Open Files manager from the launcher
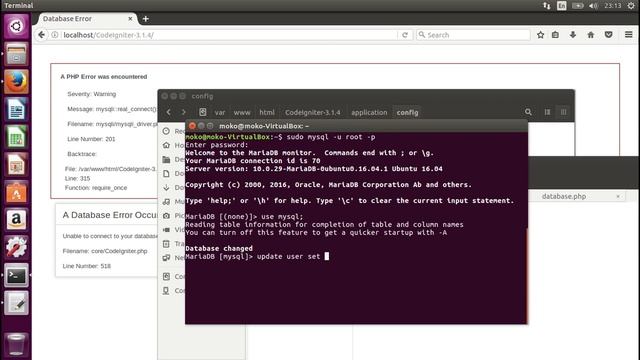The width and height of the screenshot is (640, 360). [16, 53]
